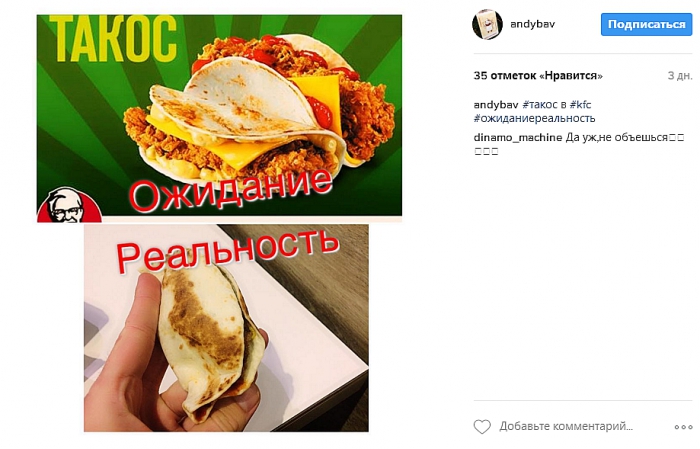Open the three-dots more options menu

point(683,427)
